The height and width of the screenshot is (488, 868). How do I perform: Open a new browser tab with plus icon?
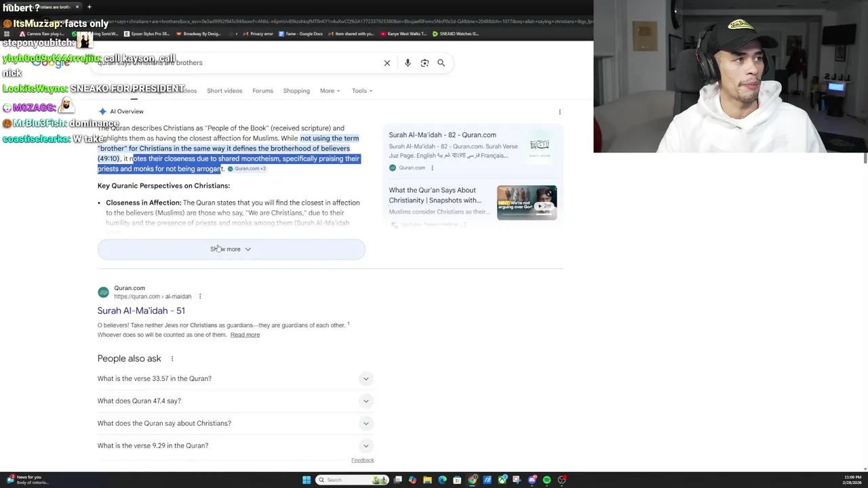89,7
